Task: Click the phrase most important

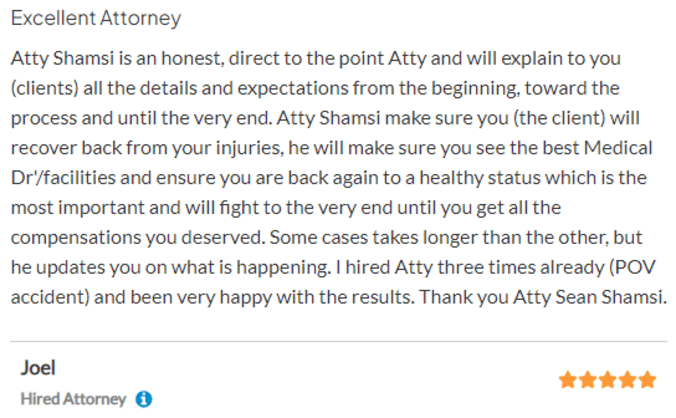Action: [x=78, y=208]
